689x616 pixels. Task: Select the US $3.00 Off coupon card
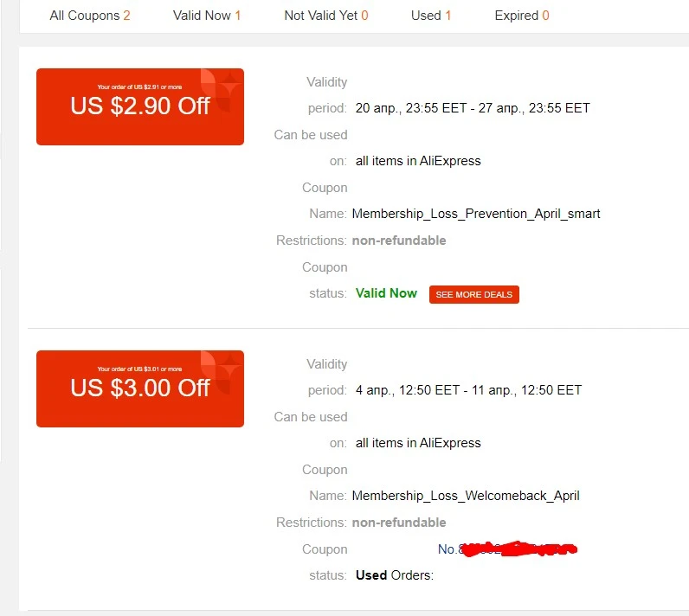point(140,388)
